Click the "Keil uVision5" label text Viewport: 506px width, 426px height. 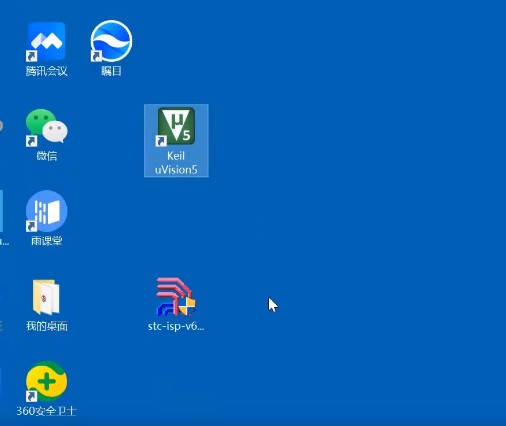tap(176, 163)
